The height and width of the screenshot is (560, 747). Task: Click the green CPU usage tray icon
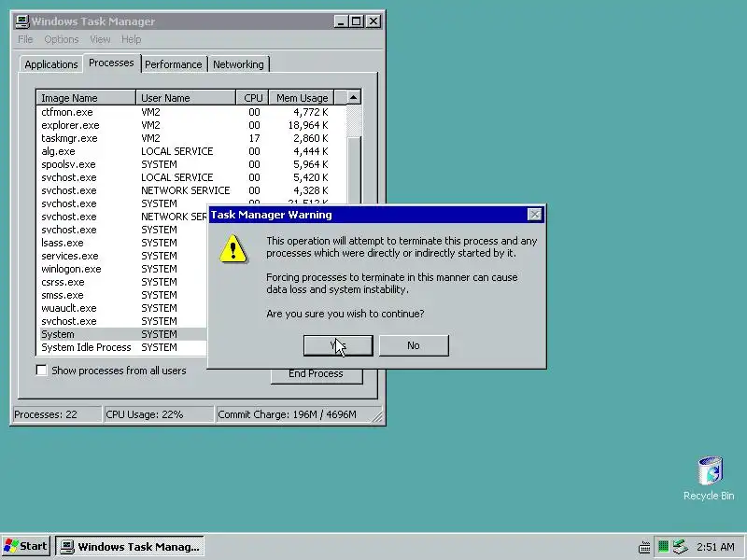pyautogui.click(x=663, y=546)
